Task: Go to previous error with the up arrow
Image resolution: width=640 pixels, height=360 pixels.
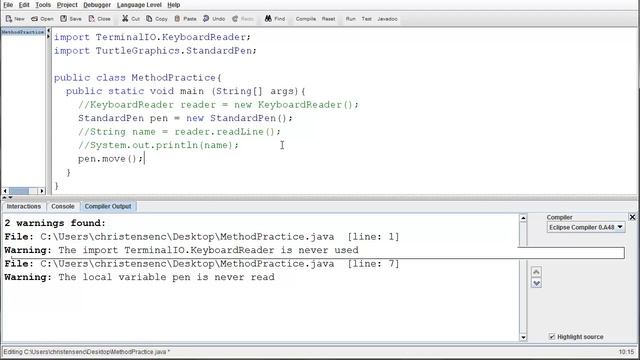Action: tap(536, 272)
